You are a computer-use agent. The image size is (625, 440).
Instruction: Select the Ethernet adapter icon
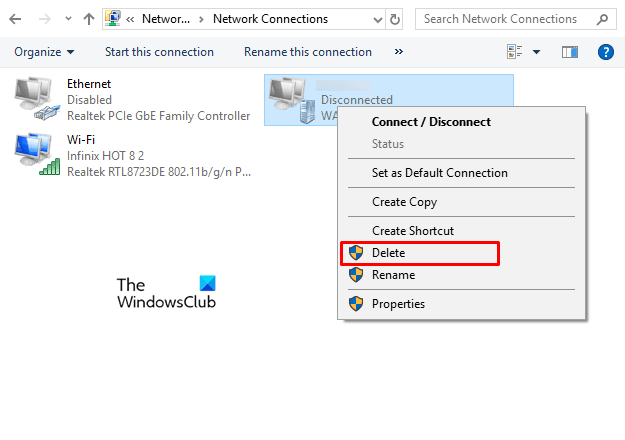[x=36, y=100]
